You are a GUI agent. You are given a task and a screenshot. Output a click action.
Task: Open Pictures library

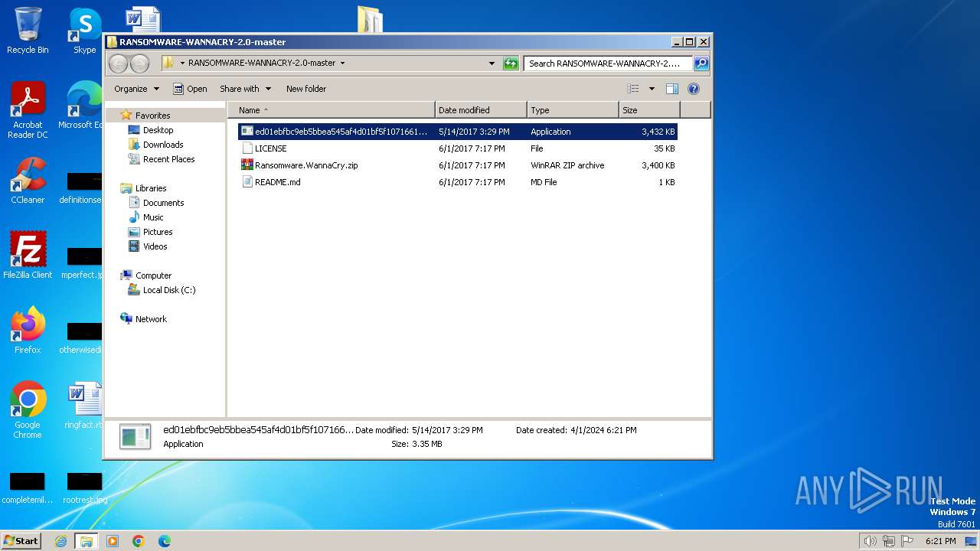(158, 232)
